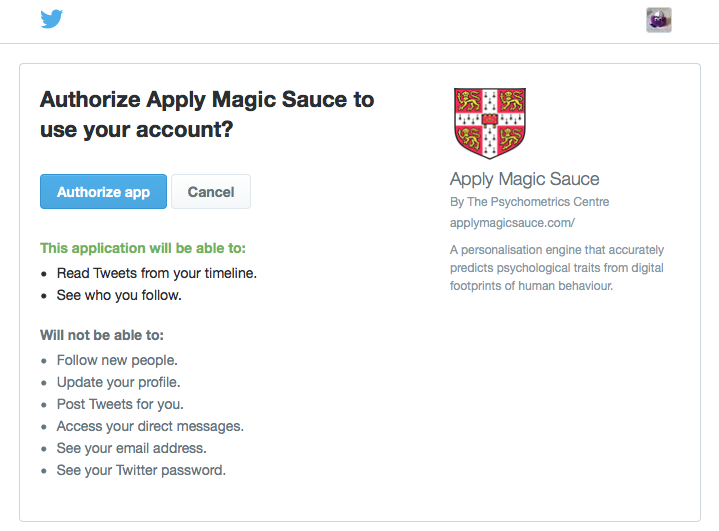Select 'See your email address' item
This screenshot has height=531, width=719.
point(131,448)
